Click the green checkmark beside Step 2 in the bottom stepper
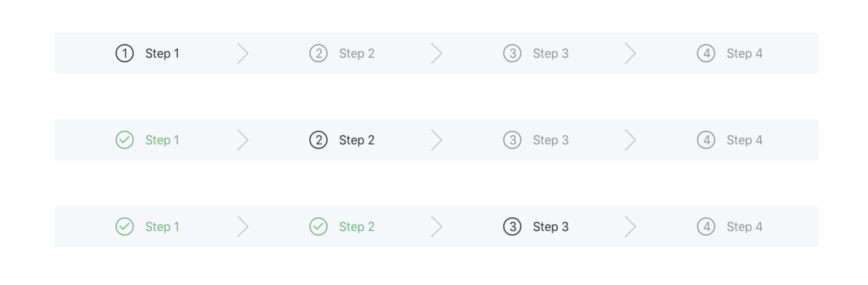 (318, 226)
